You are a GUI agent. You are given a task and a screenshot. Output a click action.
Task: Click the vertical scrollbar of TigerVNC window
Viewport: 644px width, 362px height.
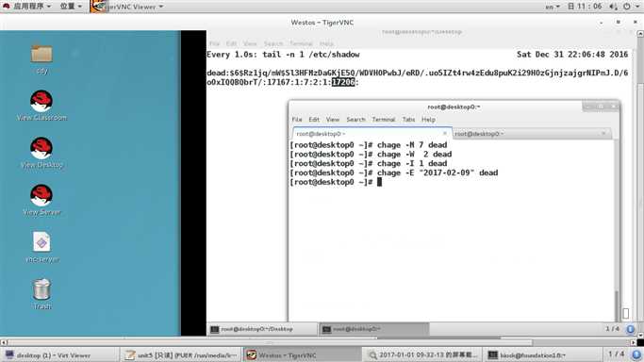pos(640,185)
